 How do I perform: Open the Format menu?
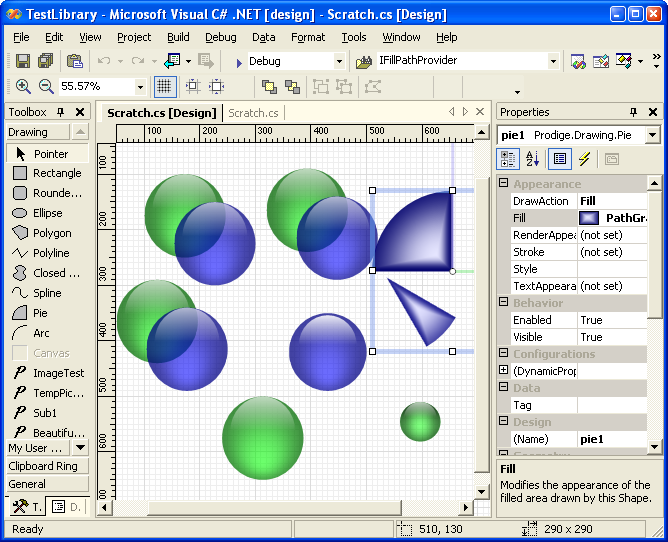[x=307, y=37]
